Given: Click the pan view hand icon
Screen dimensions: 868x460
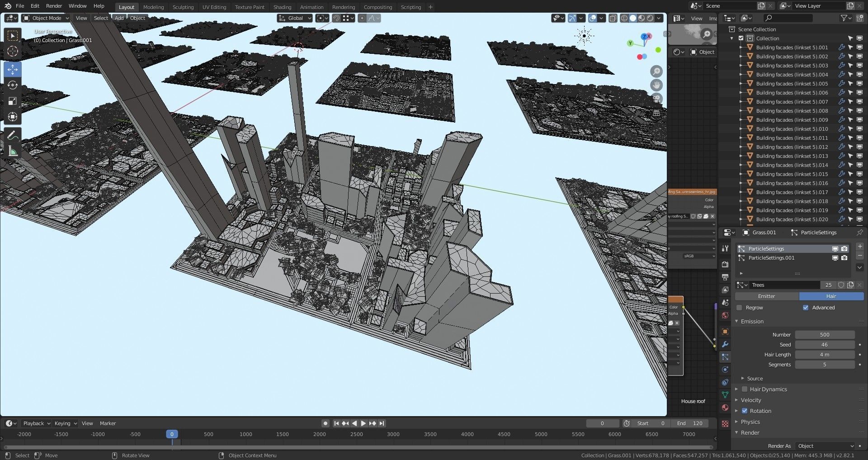Looking at the screenshot, I should tap(656, 85).
